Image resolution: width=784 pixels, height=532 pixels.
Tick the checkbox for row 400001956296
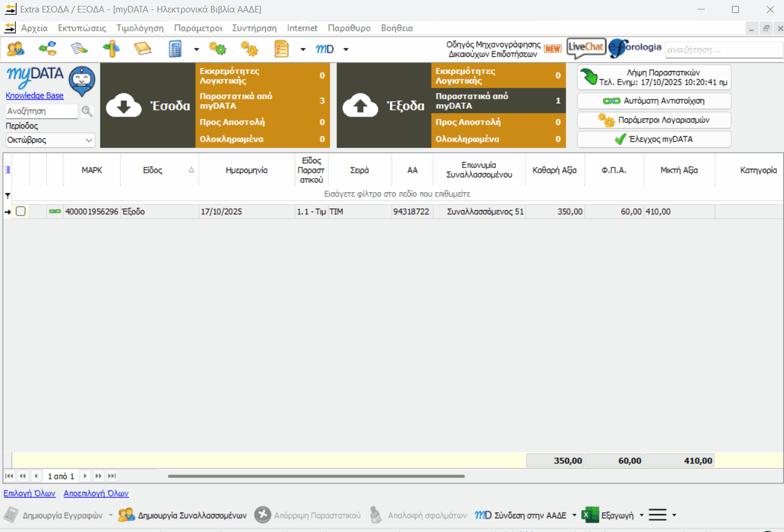click(x=21, y=211)
